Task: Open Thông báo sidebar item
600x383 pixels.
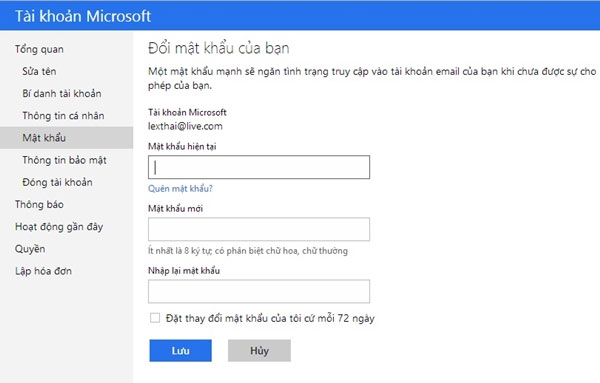Action: coord(39,204)
